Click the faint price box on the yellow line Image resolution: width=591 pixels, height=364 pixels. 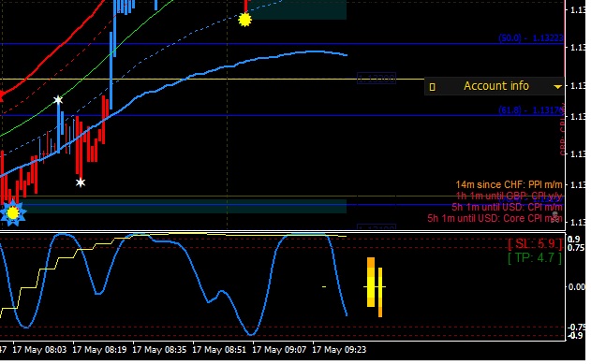click(x=377, y=79)
